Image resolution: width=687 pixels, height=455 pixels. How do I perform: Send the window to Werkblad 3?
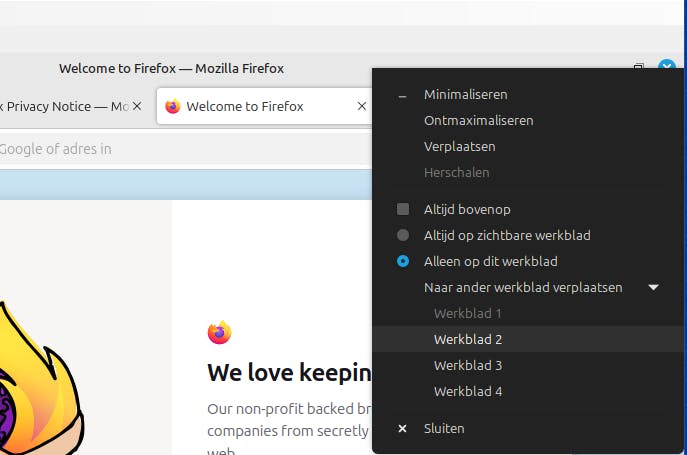click(468, 365)
